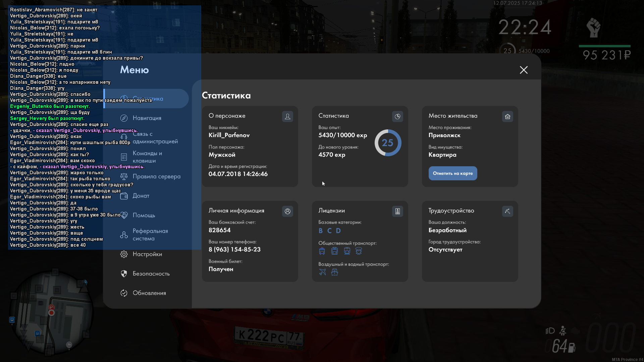Image resolution: width=644 pixels, height=362 pixels.
Task: Click the scales icon beside Правила сервера
Action: tap(124, 176)
